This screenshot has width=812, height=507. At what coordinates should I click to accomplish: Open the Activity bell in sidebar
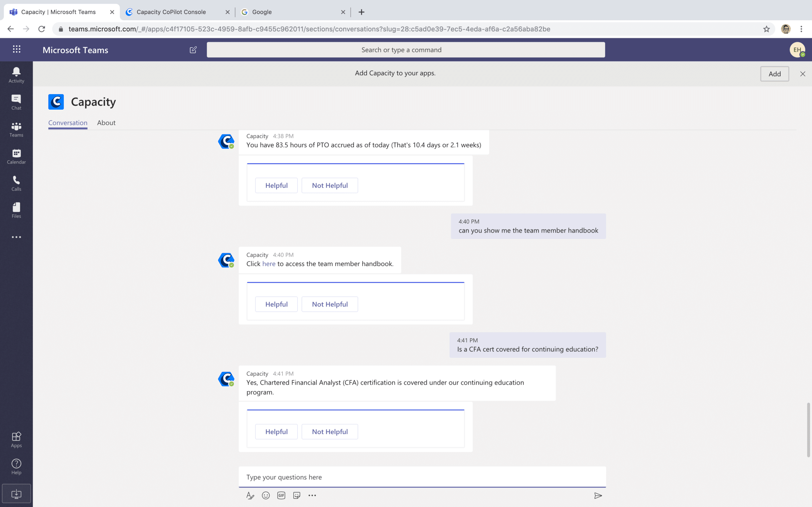click(16, 75)
